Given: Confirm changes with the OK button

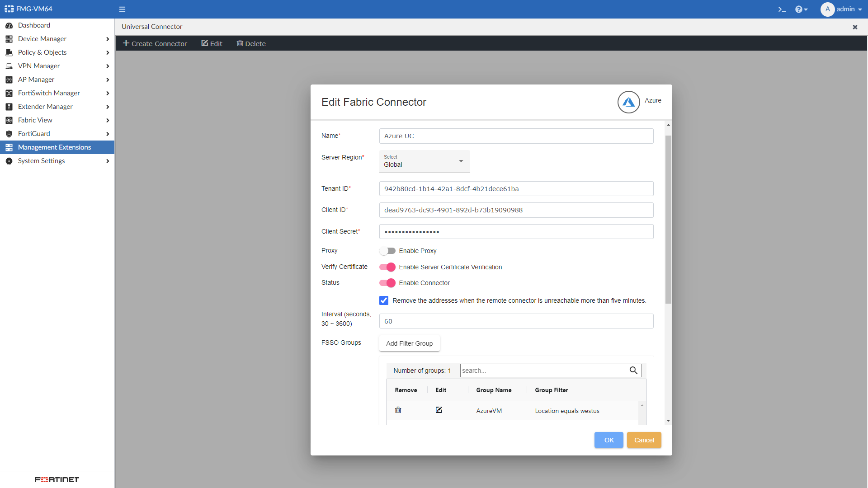Looking at the screenshot, I should (609, 440).
